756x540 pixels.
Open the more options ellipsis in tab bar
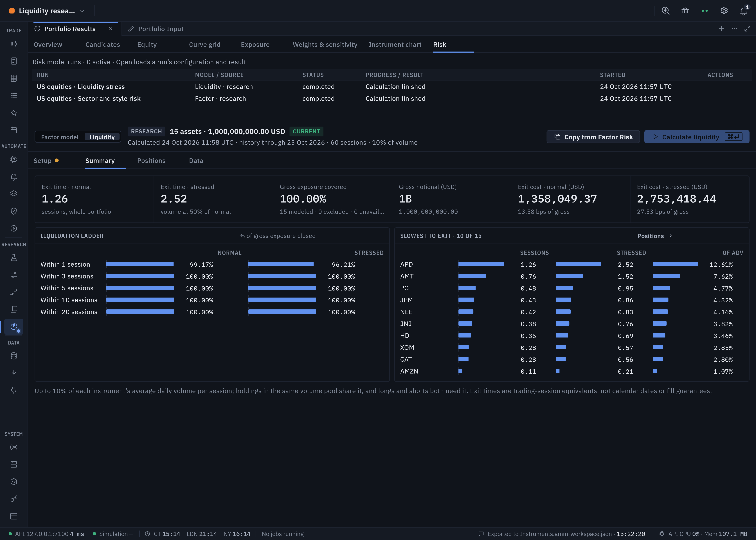click(x=734, y=29)
